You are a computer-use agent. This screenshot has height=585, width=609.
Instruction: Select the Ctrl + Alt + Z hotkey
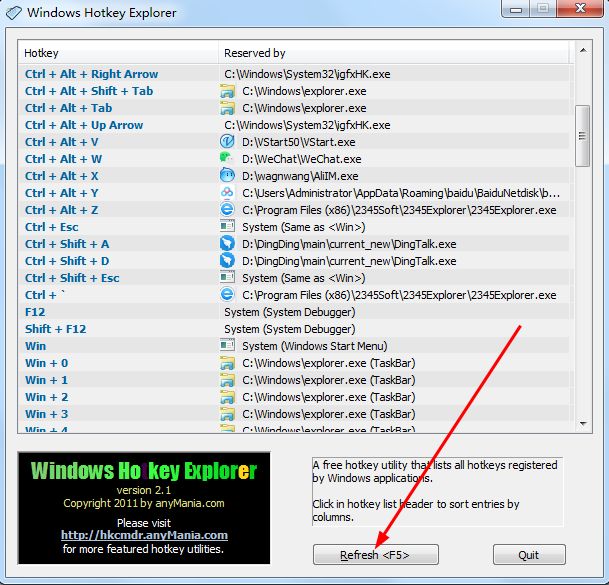click(x=61, y=210)
